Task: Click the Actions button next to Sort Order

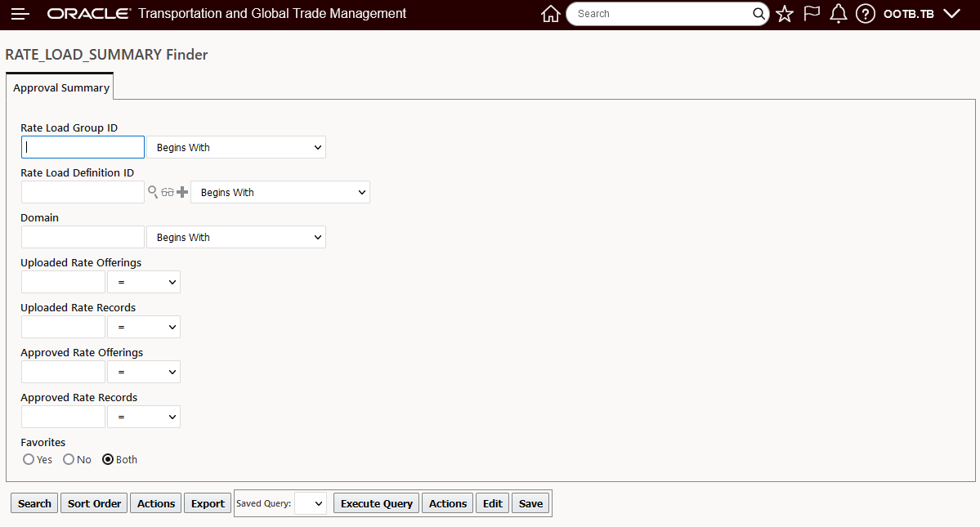Action: pyautogui.click(x=155, y=503)
